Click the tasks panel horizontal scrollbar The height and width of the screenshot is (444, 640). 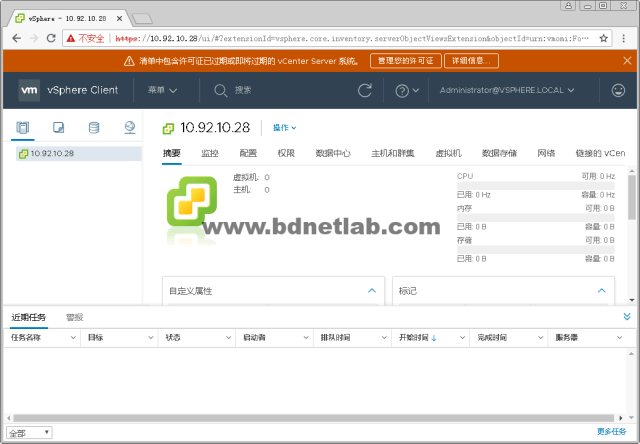click(313, 418)
